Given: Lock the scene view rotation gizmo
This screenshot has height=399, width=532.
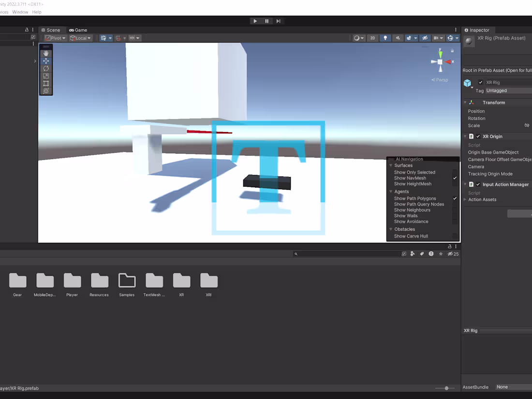Looking at the screenshot, I should point(452,51).
